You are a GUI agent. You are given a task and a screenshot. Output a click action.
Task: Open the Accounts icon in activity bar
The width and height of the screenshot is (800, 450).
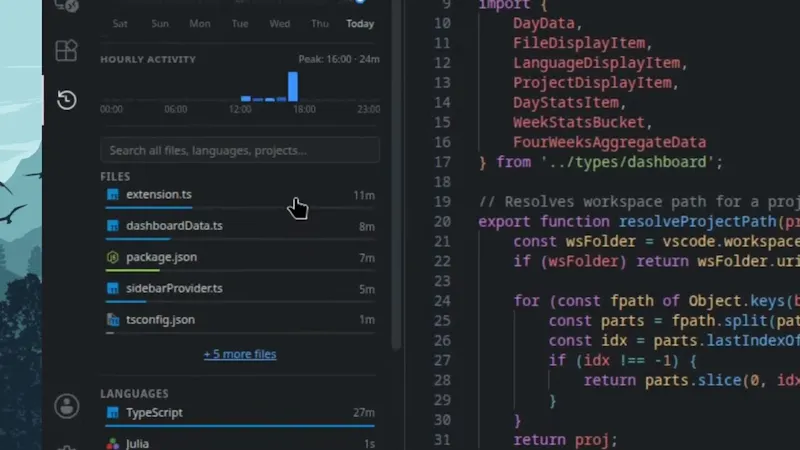(67, 406)
